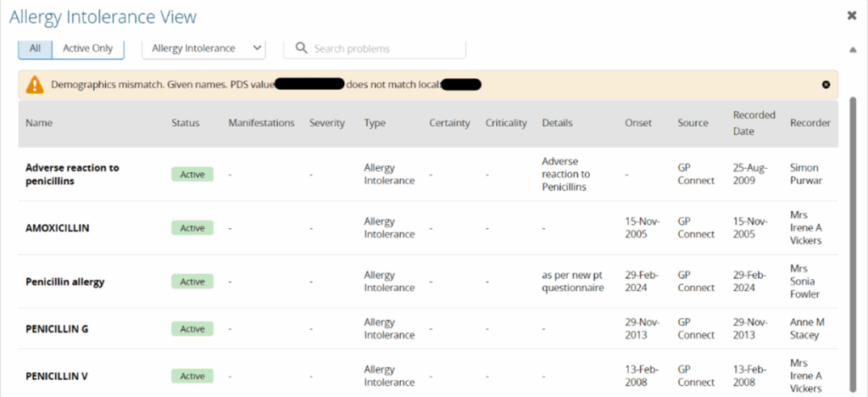The height and width of the screenshot is (397, 868).
Task: Click the recorder Mrs Irene A Vickers for AMOXICILLIN
Action: 806,227
